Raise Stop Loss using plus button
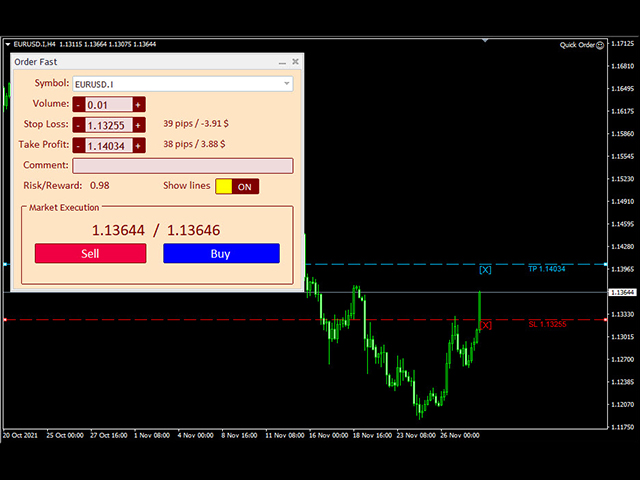640x480 pixels. 139,125
